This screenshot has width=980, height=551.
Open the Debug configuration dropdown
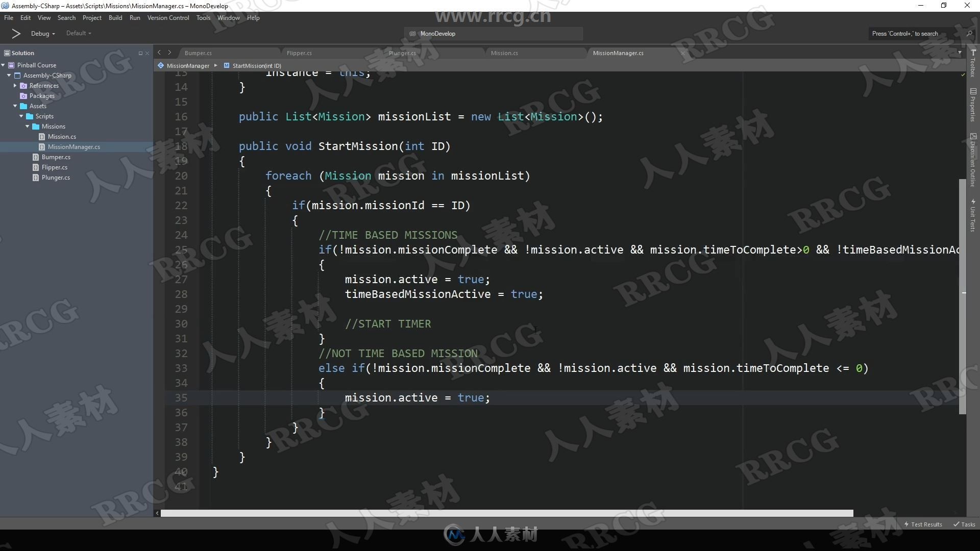pyautogui.click(x=43, y=34)
